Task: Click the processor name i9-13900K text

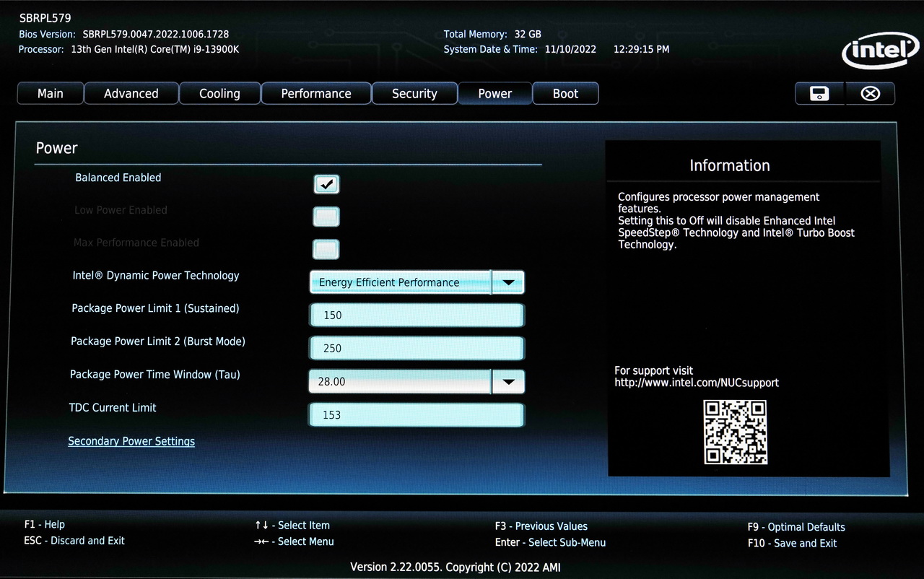Action: 155,49
